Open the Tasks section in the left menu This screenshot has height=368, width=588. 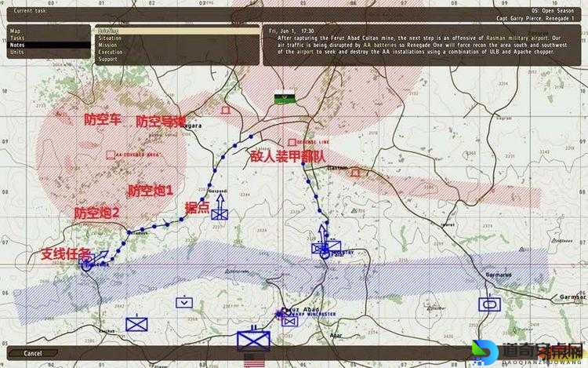49,38
